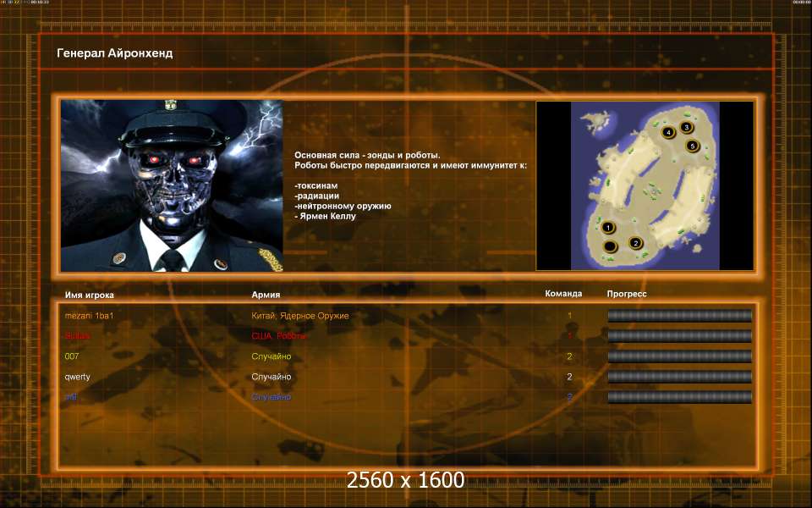812x508 pixels.
Task: Click the '- Ярмен Келлу' line
Action: pyautogui.click(x=325, y=216)
